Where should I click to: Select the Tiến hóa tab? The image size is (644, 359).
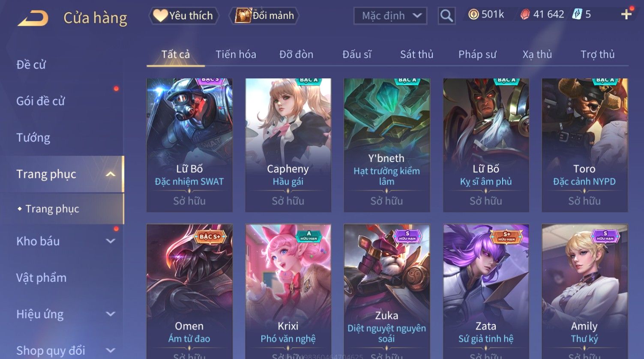coord(236,54)
